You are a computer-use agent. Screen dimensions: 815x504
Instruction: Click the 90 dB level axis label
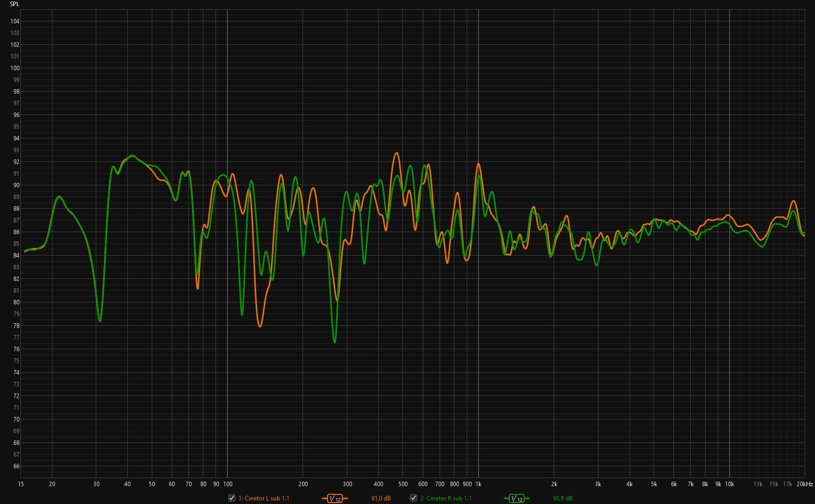click(x=16, y=185)
